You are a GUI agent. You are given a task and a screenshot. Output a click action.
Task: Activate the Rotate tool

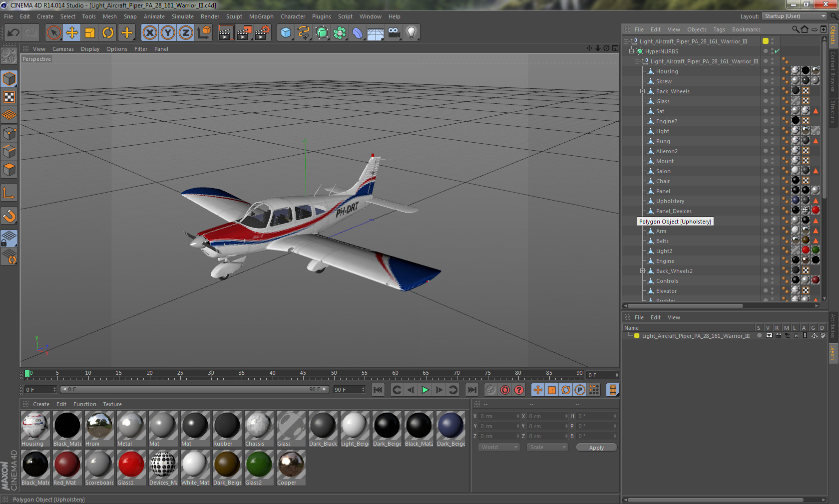(108, 33)
